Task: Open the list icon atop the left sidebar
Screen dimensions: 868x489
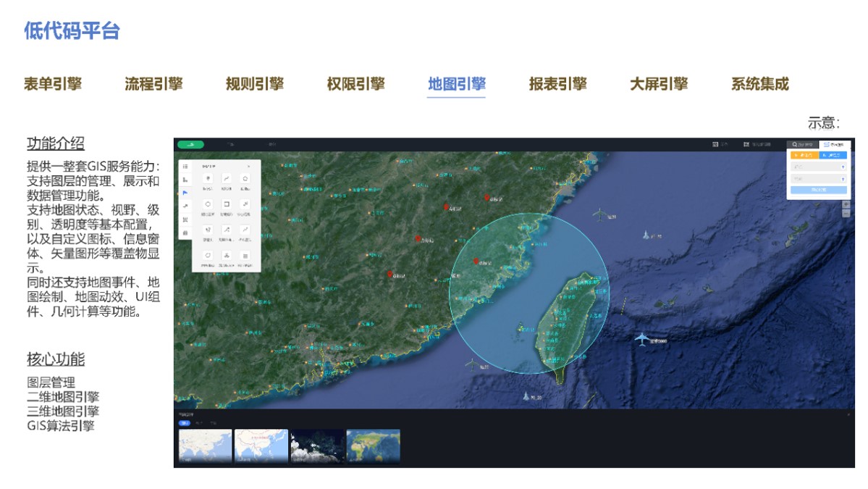Action: [x=185, y=167]
